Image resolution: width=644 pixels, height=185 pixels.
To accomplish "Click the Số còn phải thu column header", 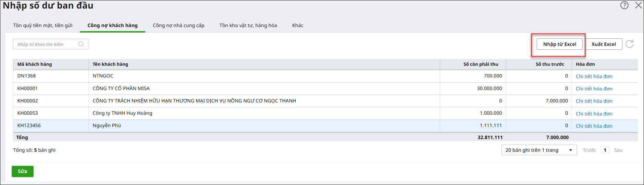I will pyautogui.click(x=481, y=64).
